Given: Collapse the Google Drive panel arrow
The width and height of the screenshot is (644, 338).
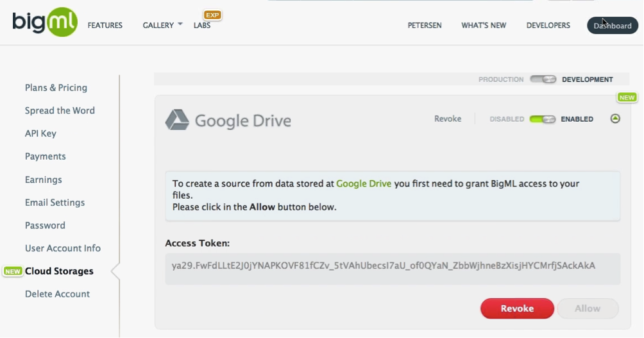Looking at the screenshot, I should (x=615, y=119).
